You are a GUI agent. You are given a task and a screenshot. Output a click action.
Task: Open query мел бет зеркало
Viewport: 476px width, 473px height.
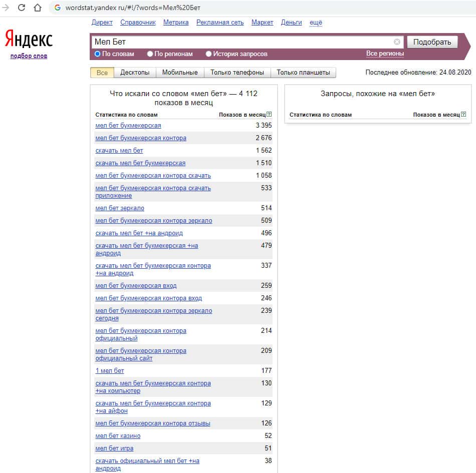[x=120, y=208]
